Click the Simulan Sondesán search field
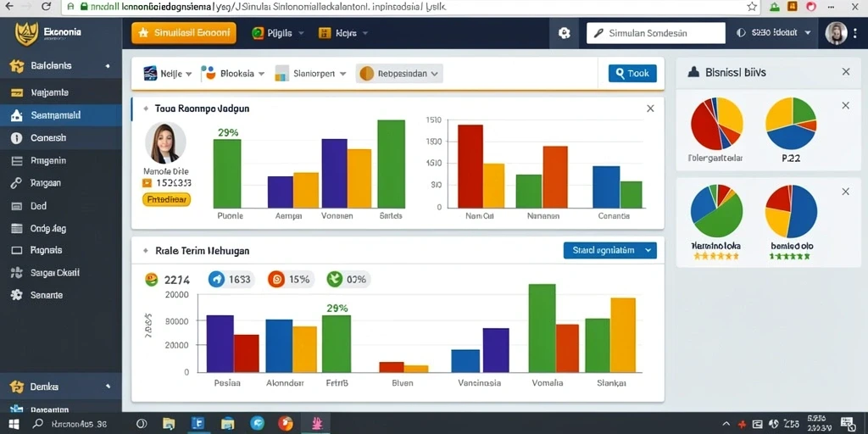 click(656, 33)
